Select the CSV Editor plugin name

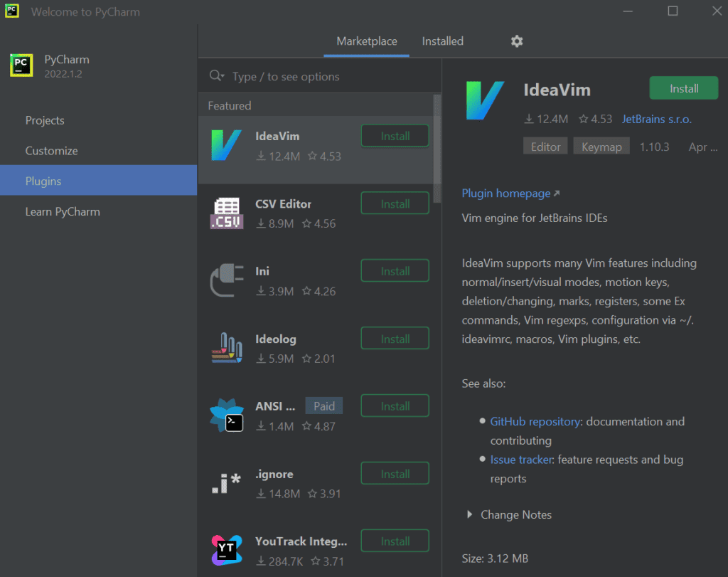[x=283, y=204]
